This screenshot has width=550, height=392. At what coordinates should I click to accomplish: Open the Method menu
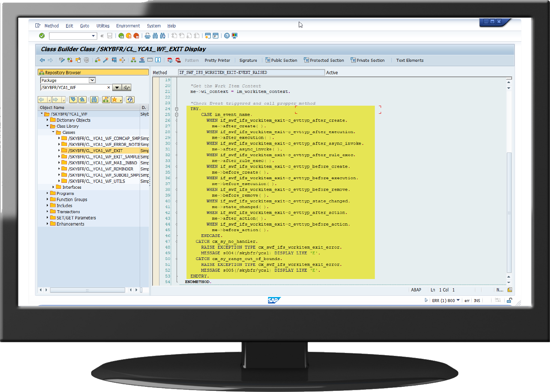tap(52, 26)
